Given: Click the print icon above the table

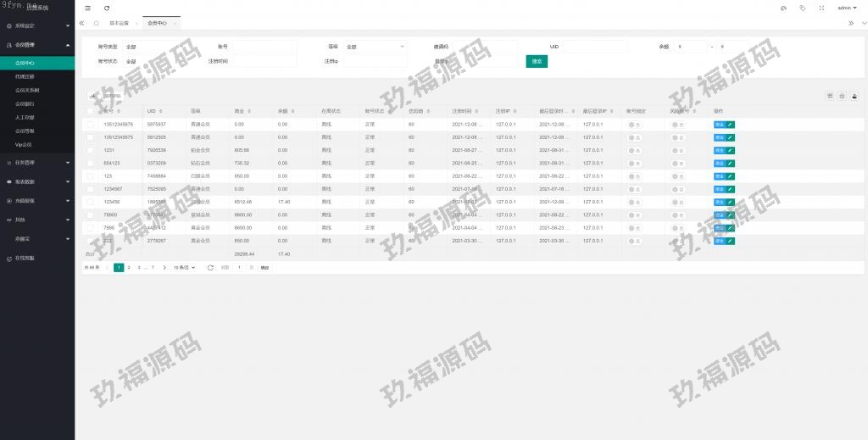Looking at the screenshot, I should 842,96.
